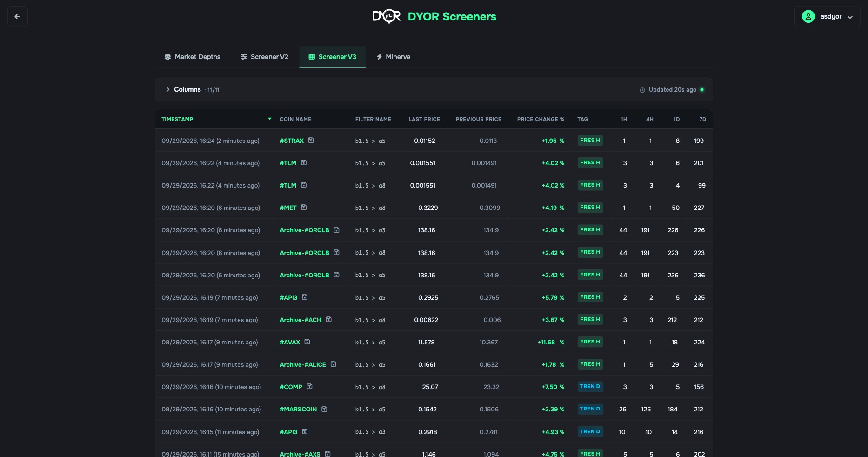Viewport: 868px width, 457px height.
Task: Select the Screener V3 tab
Action: [333, 57]
